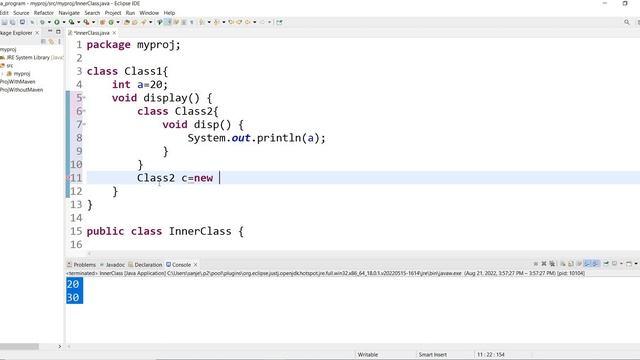Select JRE System Library in Package Explorer
The height and width of the screenshot is (360, 640).
click(32, 58)
